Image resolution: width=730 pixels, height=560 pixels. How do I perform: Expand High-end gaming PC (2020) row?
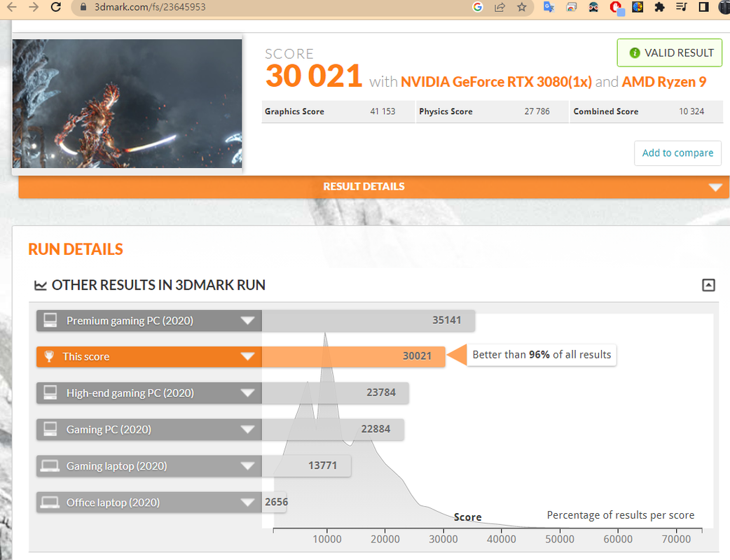[247, 393]
